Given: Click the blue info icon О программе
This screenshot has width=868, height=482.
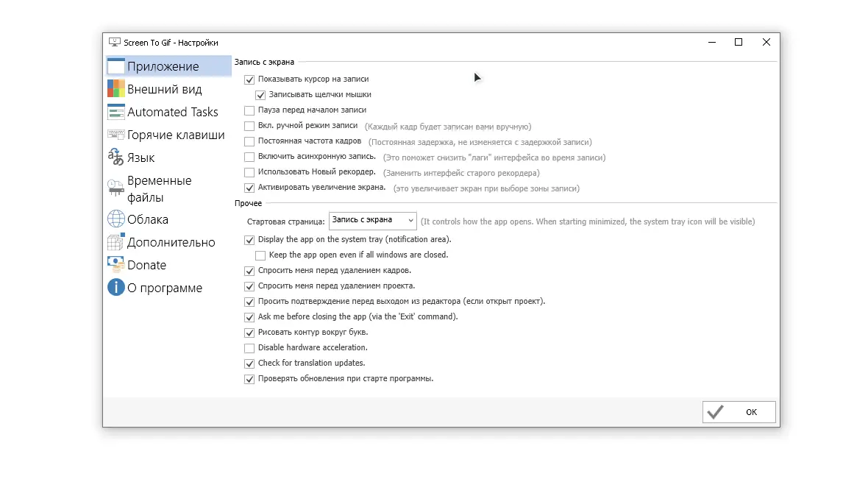Looking at the screenshot, I should [x=115, y=287].
